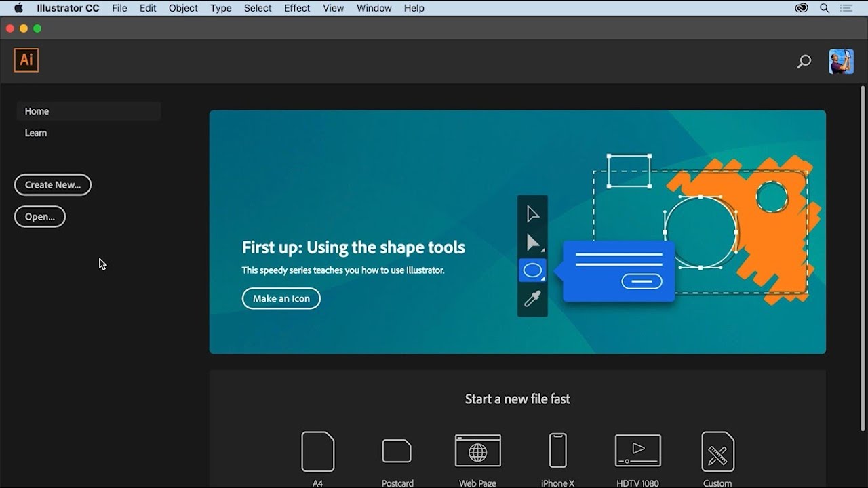Image resolution: width=868 pixels, height=488 pixels.
Task: Open the File menu
Action: coord(119,8)
